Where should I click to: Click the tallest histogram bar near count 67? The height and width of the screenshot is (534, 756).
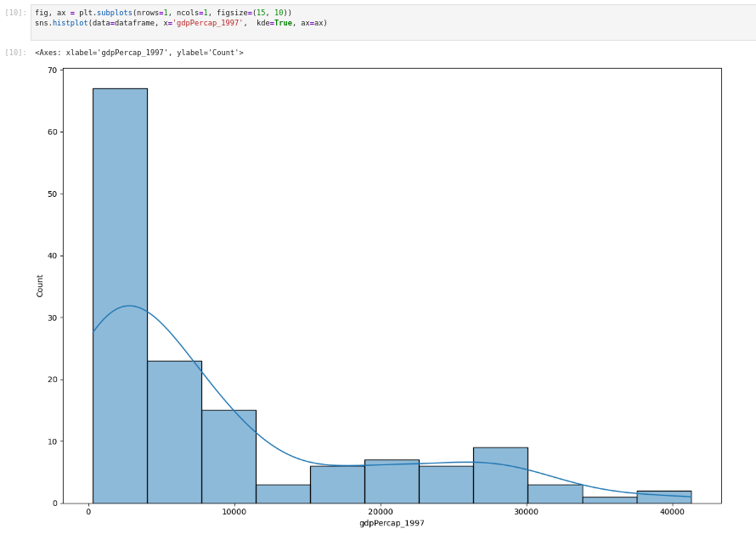(x=120, y=296)
